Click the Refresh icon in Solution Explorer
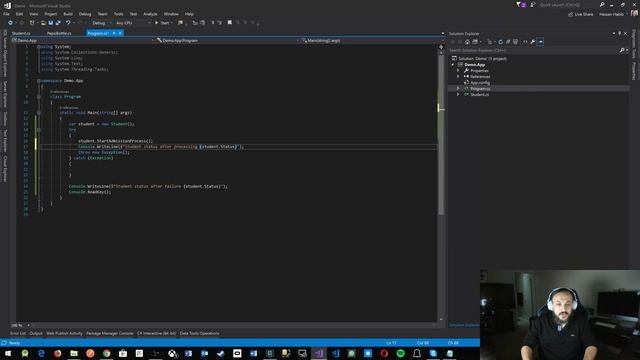640x360 pixels. (500, 42)
